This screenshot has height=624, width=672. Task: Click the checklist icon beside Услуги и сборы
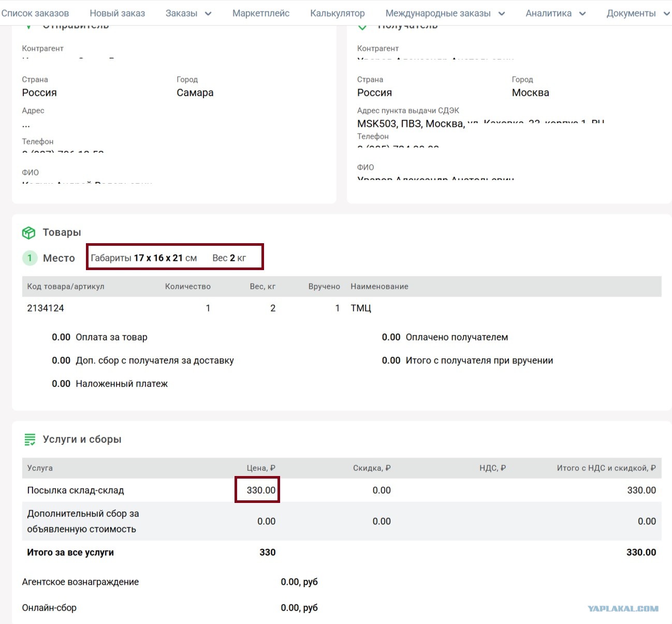tap(30, 440)
